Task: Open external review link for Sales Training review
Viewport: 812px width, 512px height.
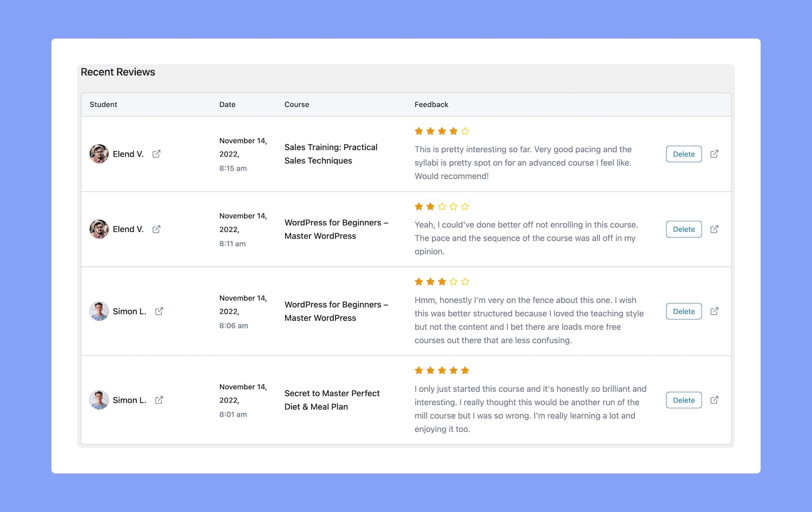Action: click(x=714, y=154)
